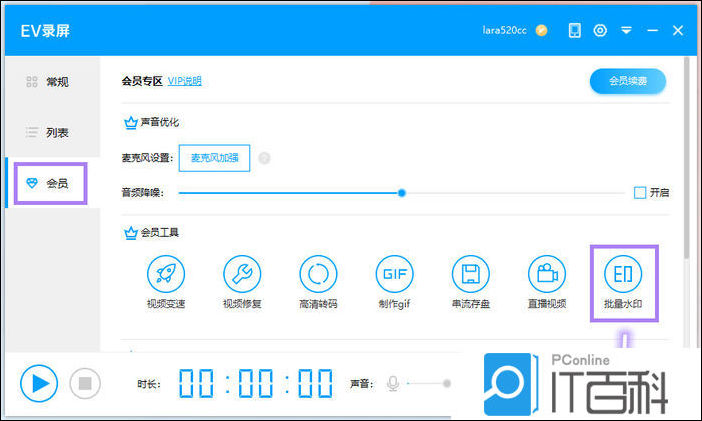Click the username lara520cc
This screenshot has width=702, height=421.
click(505, 30)
